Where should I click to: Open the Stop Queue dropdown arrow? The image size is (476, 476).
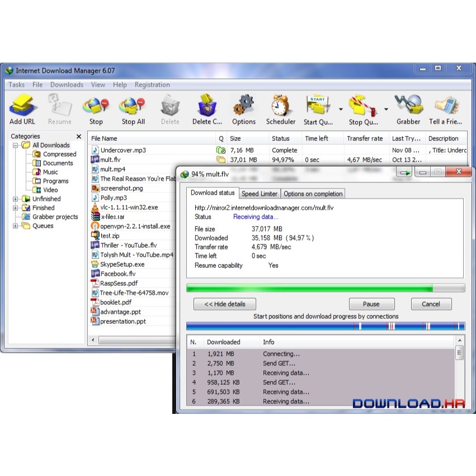tap(386, 109)
